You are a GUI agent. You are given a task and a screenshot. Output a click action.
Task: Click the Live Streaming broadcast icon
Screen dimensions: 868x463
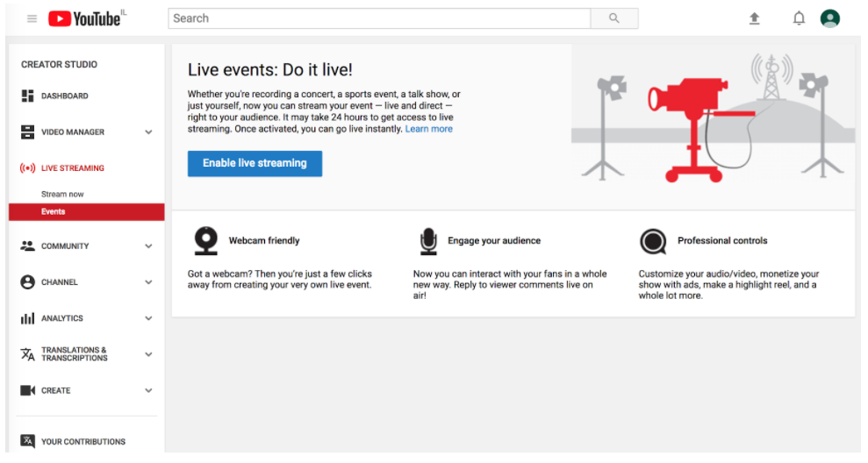click(x=28, y=168)
